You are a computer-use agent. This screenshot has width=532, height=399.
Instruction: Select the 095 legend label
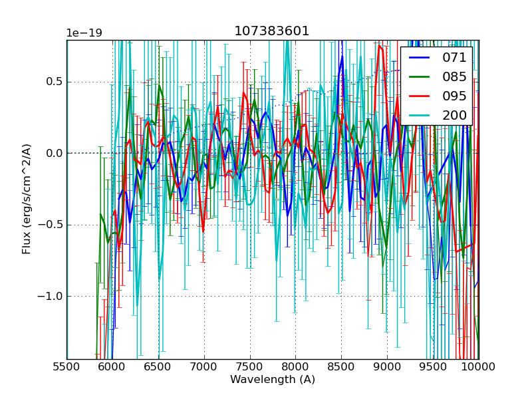(455, 96)
